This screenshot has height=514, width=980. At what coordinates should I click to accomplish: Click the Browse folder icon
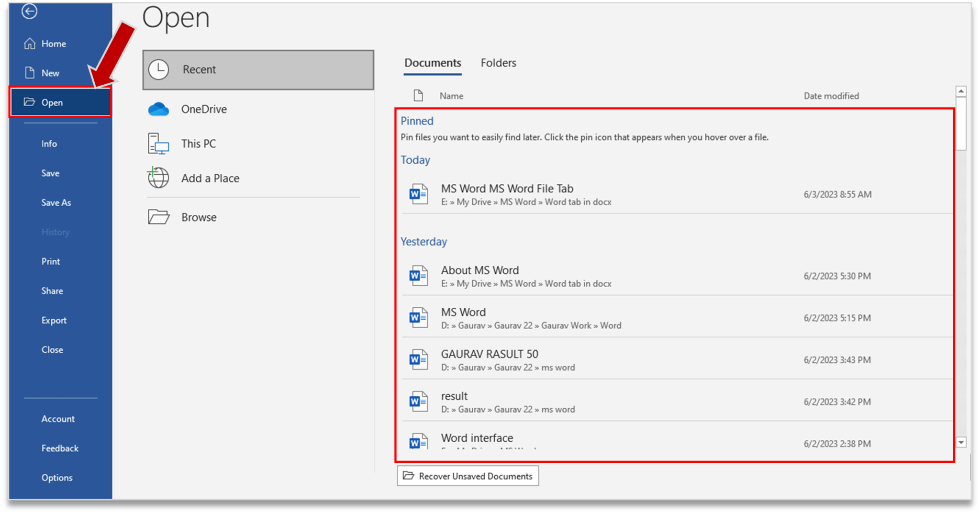click(x=158, y=217)
